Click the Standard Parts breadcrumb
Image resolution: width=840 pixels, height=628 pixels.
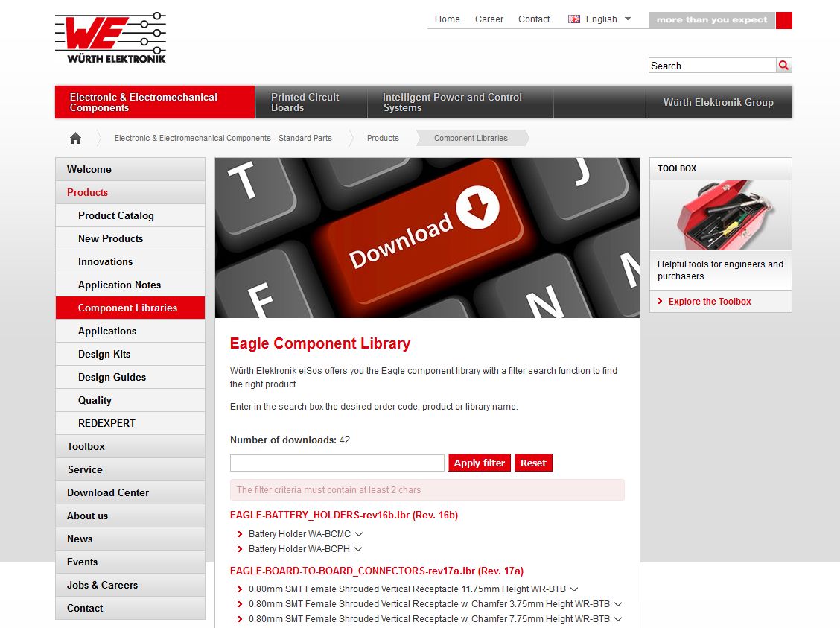[x=223, y=139]
